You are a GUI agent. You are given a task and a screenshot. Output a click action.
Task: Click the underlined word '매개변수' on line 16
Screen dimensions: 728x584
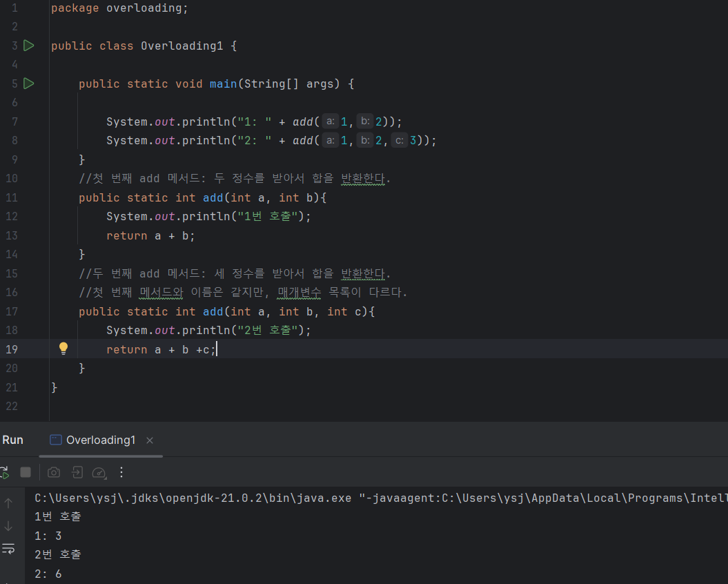(x=299, y=292)
